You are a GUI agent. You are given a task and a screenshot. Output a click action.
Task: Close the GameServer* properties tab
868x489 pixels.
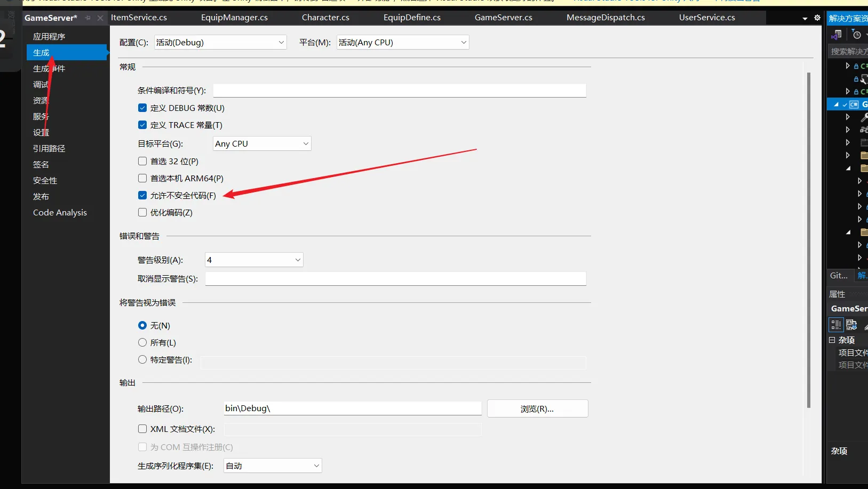100,18
